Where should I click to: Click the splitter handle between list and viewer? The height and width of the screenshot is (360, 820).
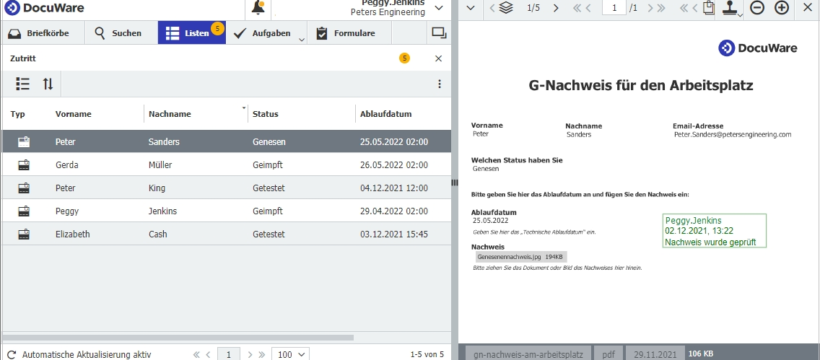point(454,183)
